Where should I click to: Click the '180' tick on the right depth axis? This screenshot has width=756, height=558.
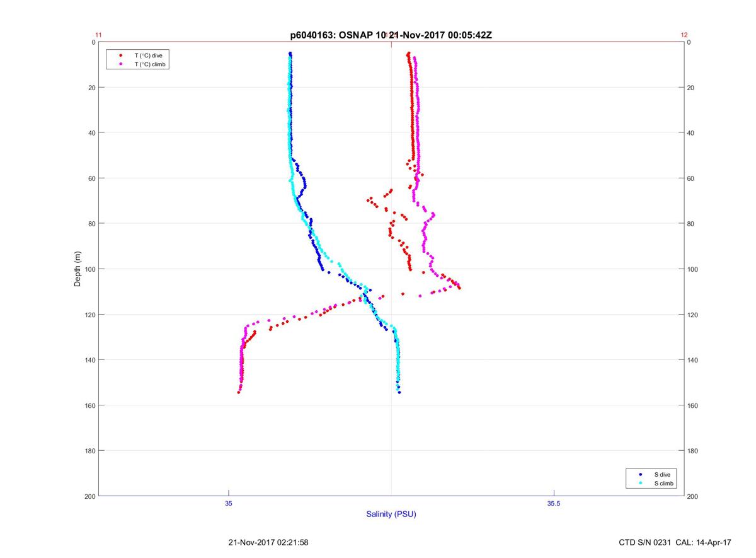click(x=693, y=451)
